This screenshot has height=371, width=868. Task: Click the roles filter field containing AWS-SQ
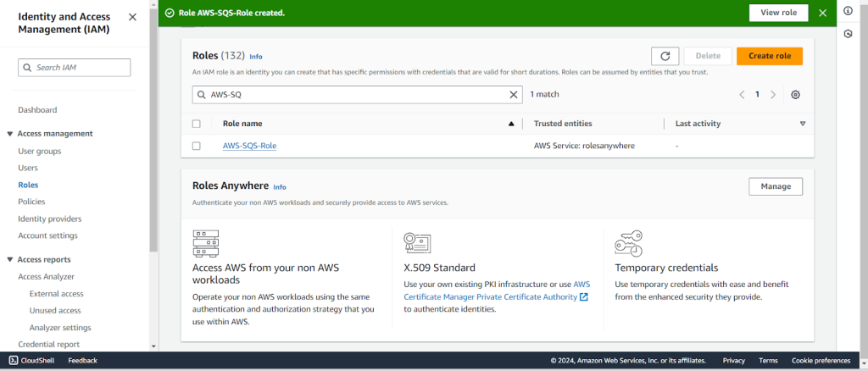(x=357, y=95)
